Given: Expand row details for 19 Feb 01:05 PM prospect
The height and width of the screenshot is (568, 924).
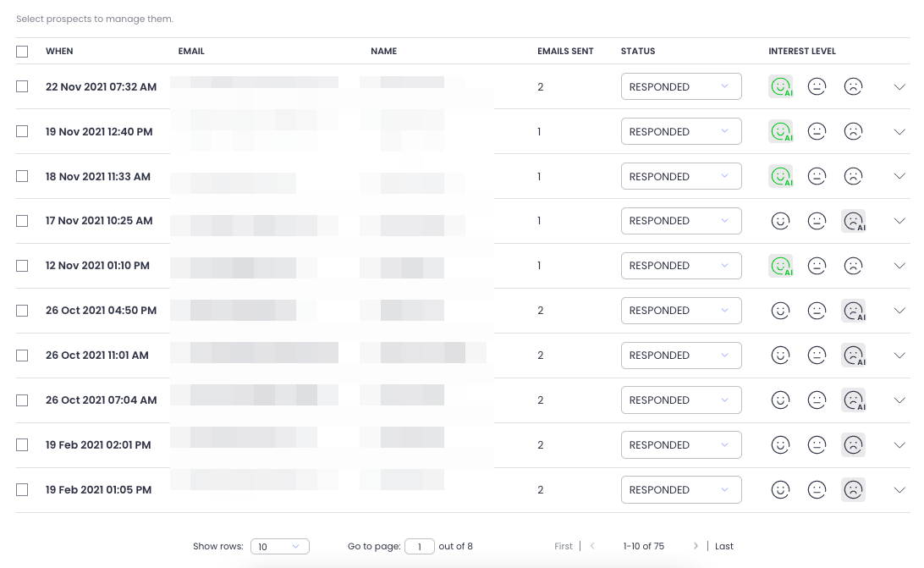Looking at the screenshot, I should (x=899, y=489).
